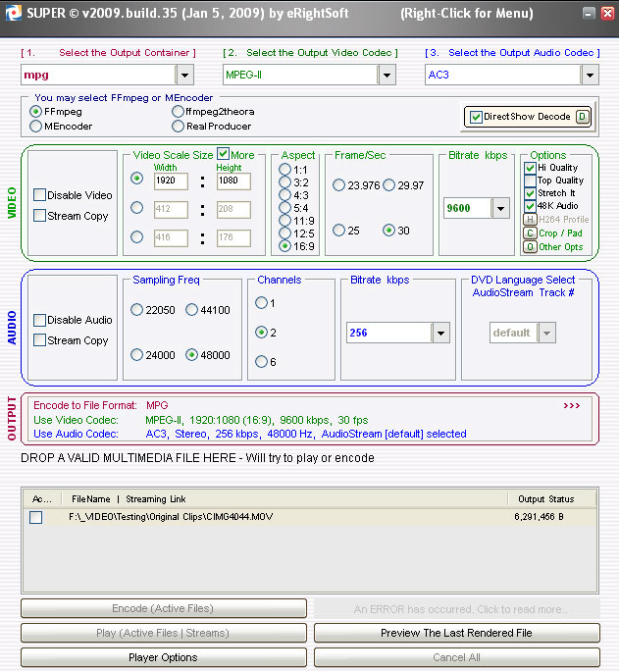
Task: Choose 11:9 aspect ratio
Action: point(285,221)
